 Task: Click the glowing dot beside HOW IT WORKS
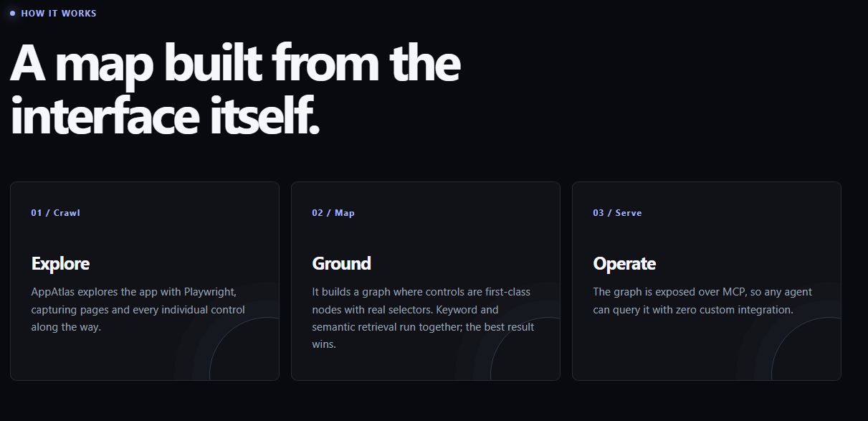(12, 13)
